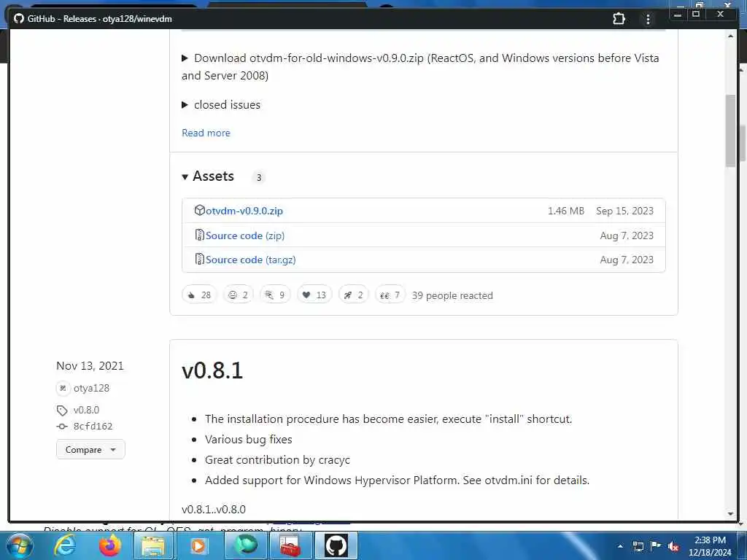Toggle the thumbs up reaction with 28
This screenshot has height=560, width=747.
[199, 295]
